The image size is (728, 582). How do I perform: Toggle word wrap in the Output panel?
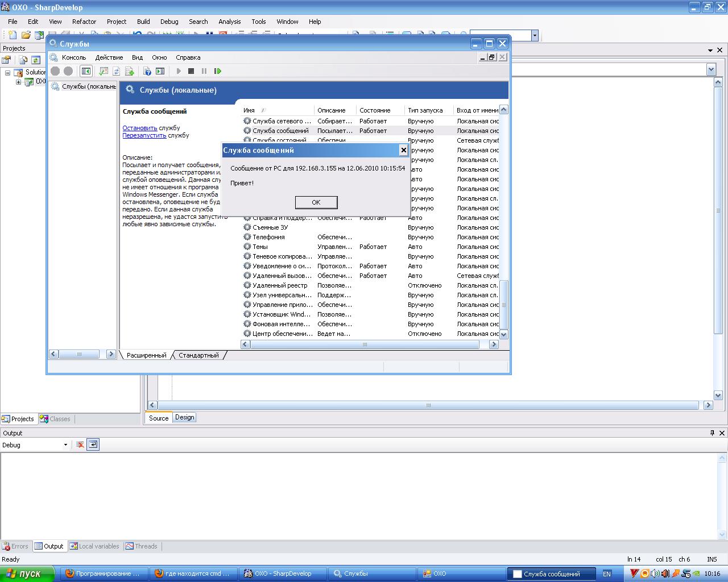click(x=93, y=444)
